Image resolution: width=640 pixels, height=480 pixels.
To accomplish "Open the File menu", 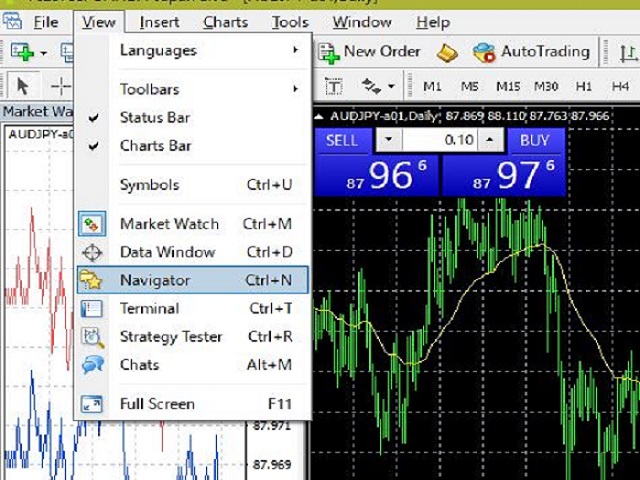I will [46, 22].
